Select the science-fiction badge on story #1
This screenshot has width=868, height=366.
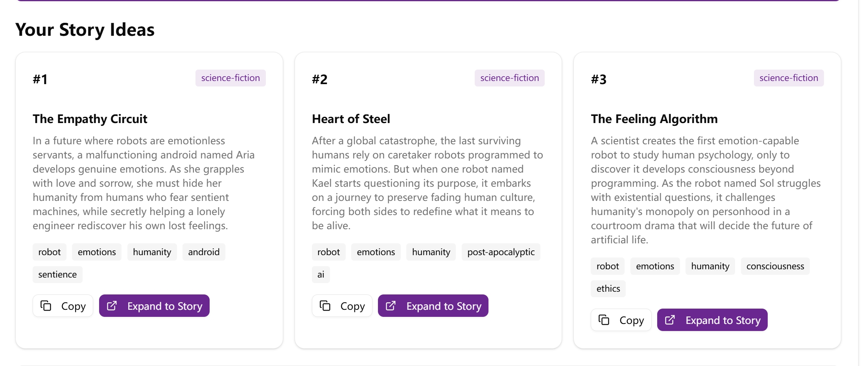[230, 77]
